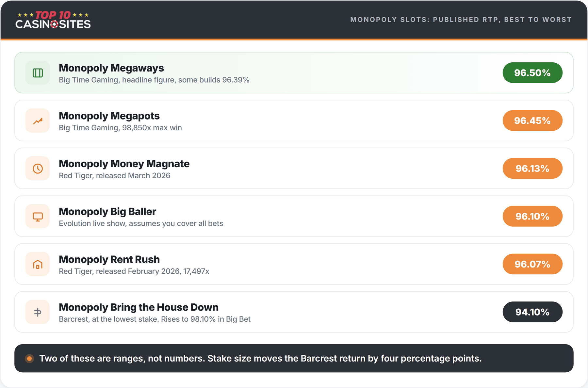The height and width of the screenshot is (388, 588).
Task: Click 'Barcrest, at the lowest stake' description
Action: (x=155, y=319)
